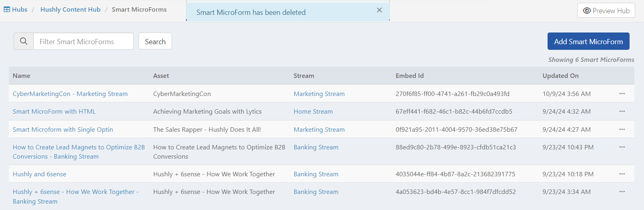Click embed id 4035044e-ff84-4b87-8a2c-213682391775
The height and width of the screenshot is (210, 644).
(455, 174)
